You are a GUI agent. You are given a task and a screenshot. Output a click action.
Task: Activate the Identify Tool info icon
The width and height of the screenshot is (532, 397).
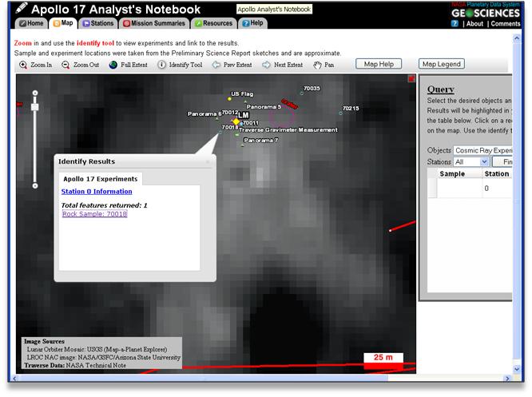(161, 65)
